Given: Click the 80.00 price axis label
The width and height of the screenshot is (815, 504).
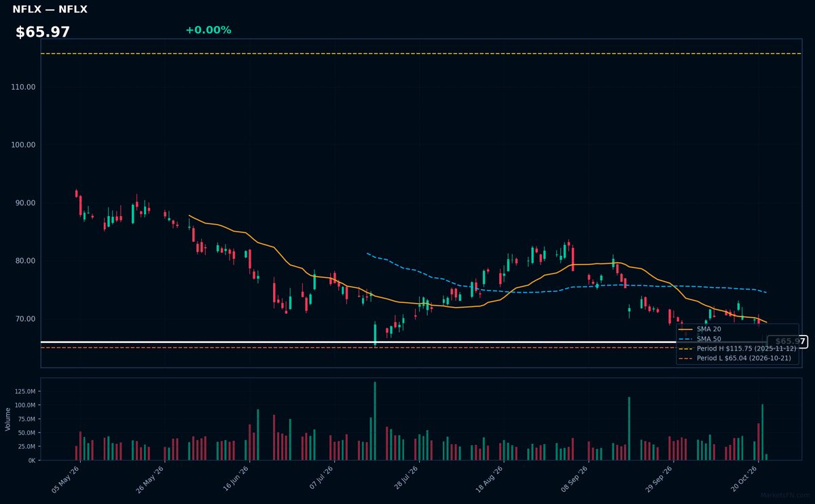Looking at the screenshot, I should pos(25,261).
